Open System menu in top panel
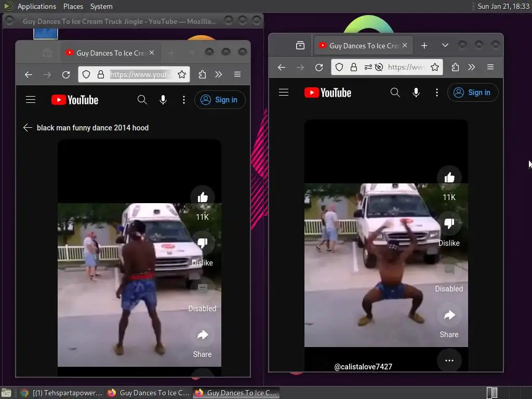 click(101, 6)
